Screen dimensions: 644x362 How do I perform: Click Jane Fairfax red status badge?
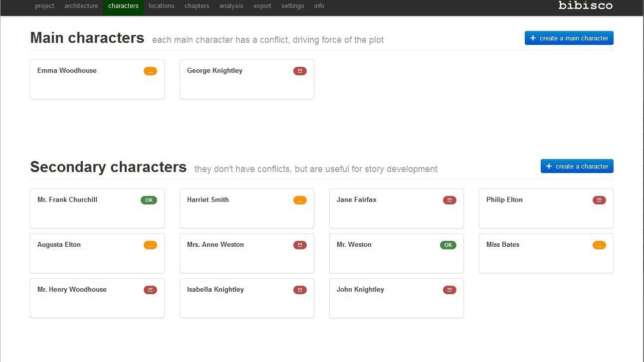tap(449, 200)
